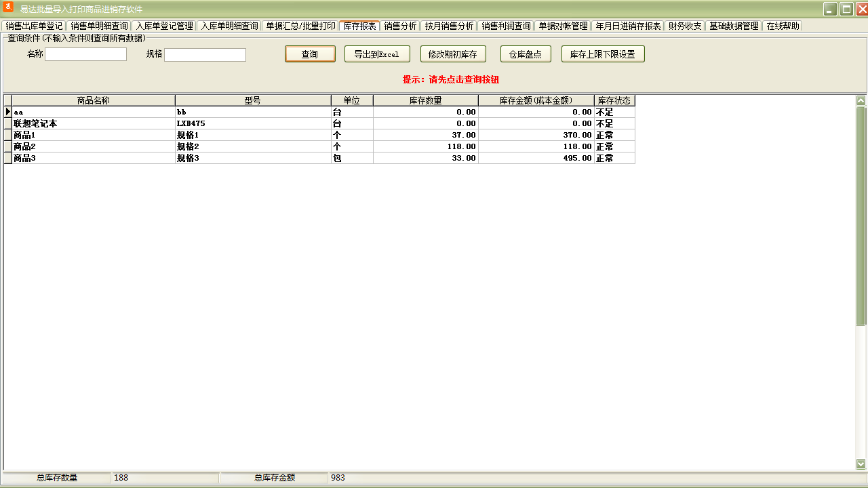
Task: Open 库存上限下限设置 settings
Action: point(603,54)
